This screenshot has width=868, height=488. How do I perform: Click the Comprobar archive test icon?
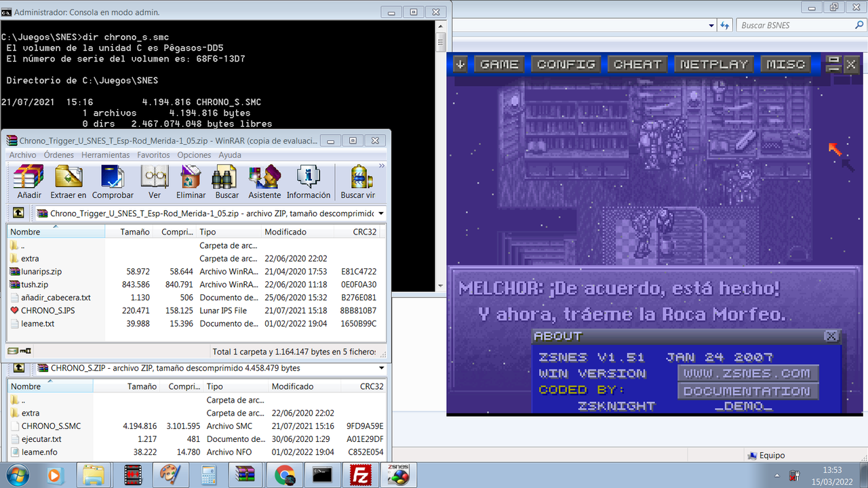click(x=113, y=182)
